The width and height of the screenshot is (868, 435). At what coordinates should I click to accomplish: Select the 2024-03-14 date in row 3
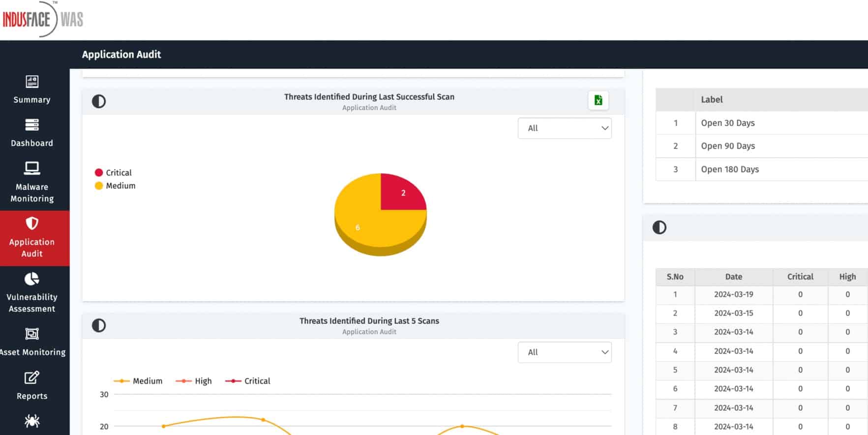click(734, 332)
